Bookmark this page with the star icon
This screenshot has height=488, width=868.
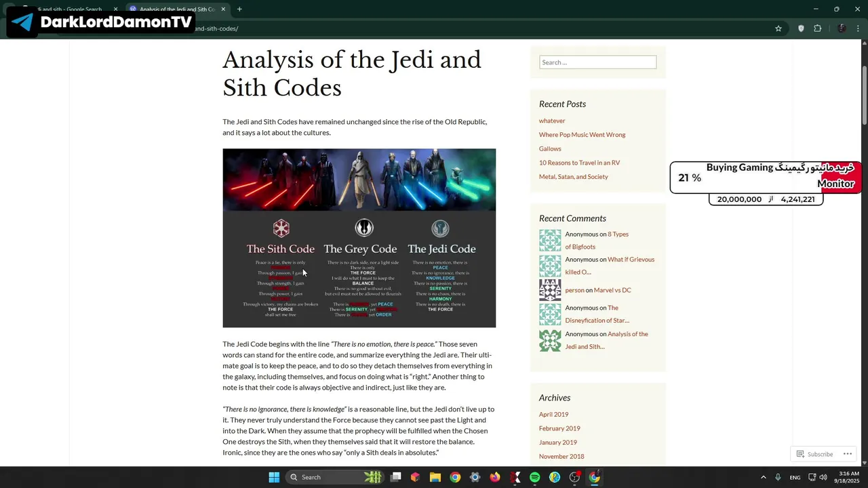(x=778, y=28)
